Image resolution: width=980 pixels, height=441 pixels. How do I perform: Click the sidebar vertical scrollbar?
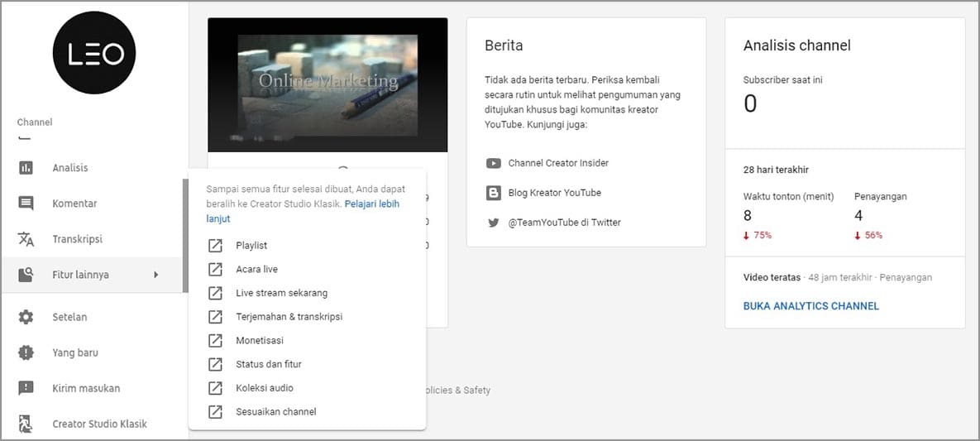[x=185, y=235]
